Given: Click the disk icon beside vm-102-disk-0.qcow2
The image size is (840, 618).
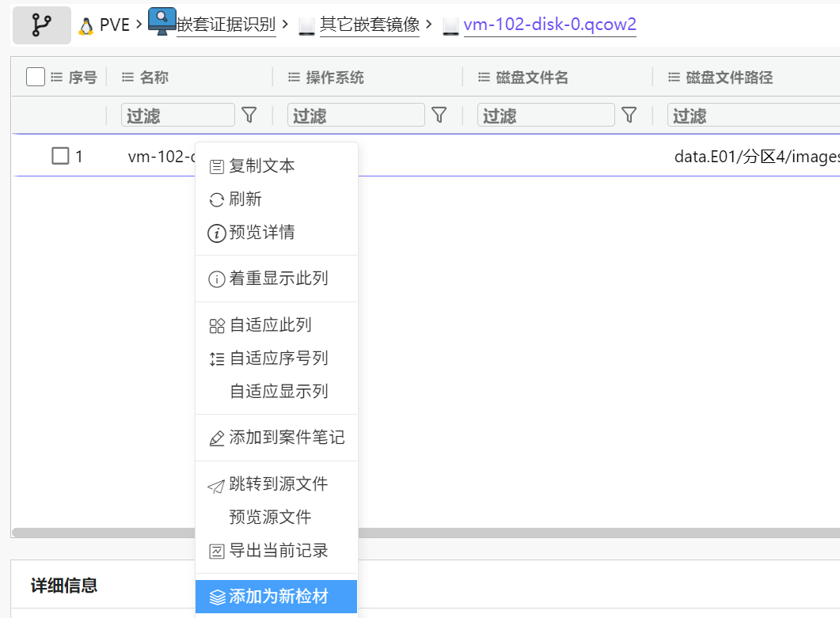Looking at the screenshot, I should (x=450, y=26).
